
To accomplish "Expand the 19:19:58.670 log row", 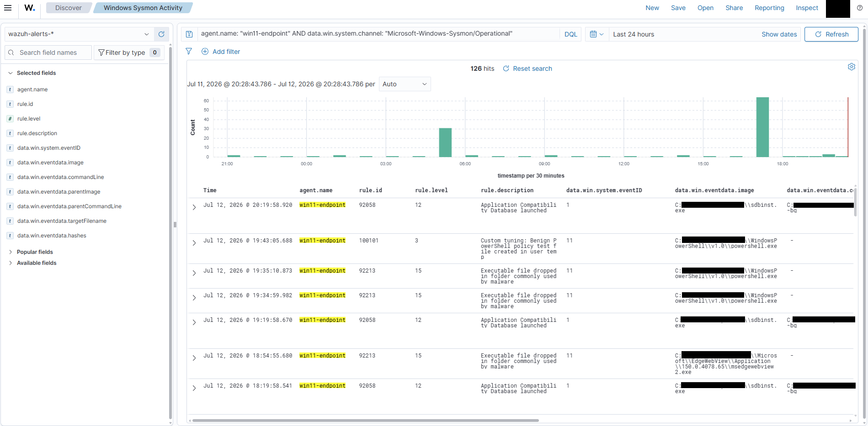I will pyautogui.click(x=194, y=322).
